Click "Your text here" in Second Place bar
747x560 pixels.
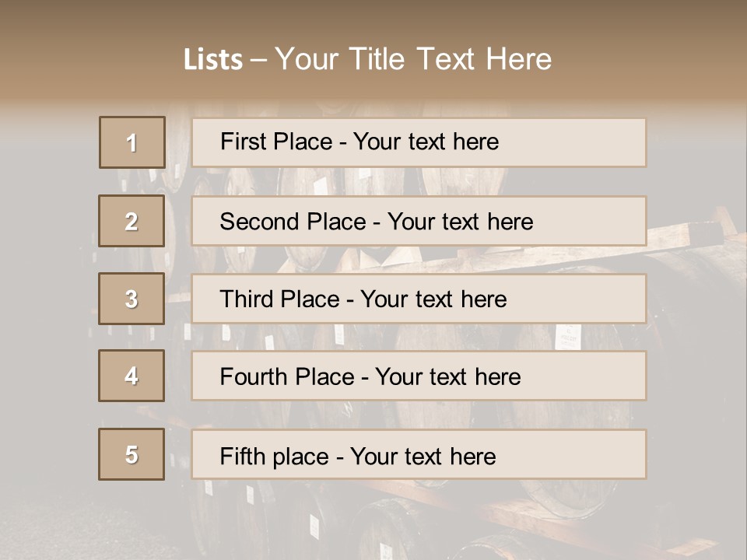click(x=460, y=222)
